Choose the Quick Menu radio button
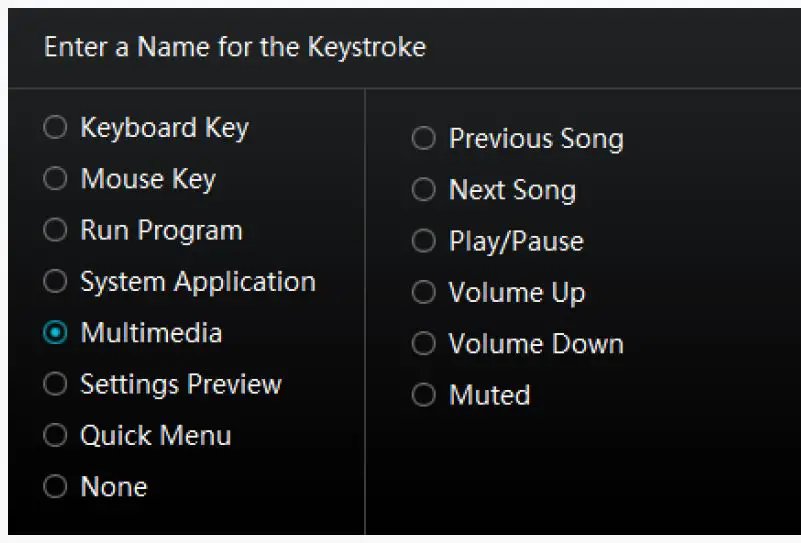Viewport: 801px width, 543px height. [x=55, y=435]
